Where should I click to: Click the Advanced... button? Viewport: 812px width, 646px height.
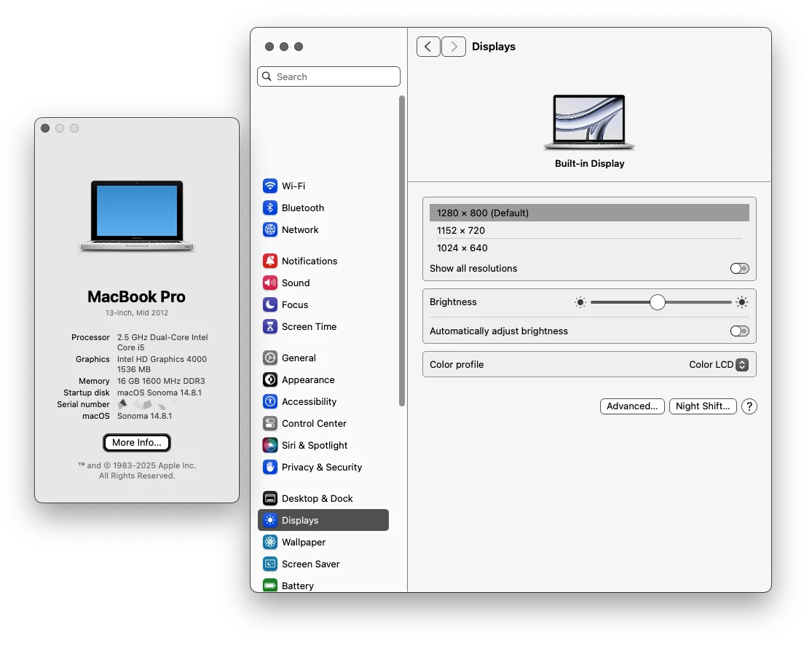[632, 406]
